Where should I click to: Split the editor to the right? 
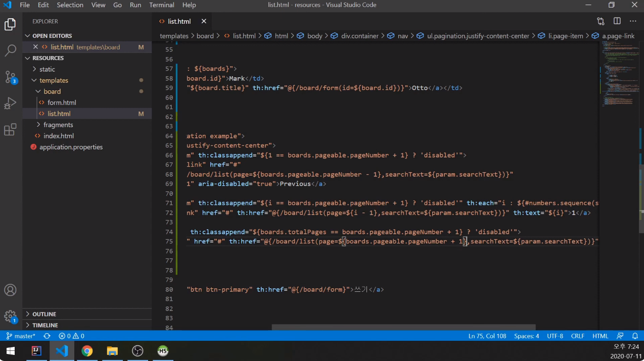coord(617,21)
